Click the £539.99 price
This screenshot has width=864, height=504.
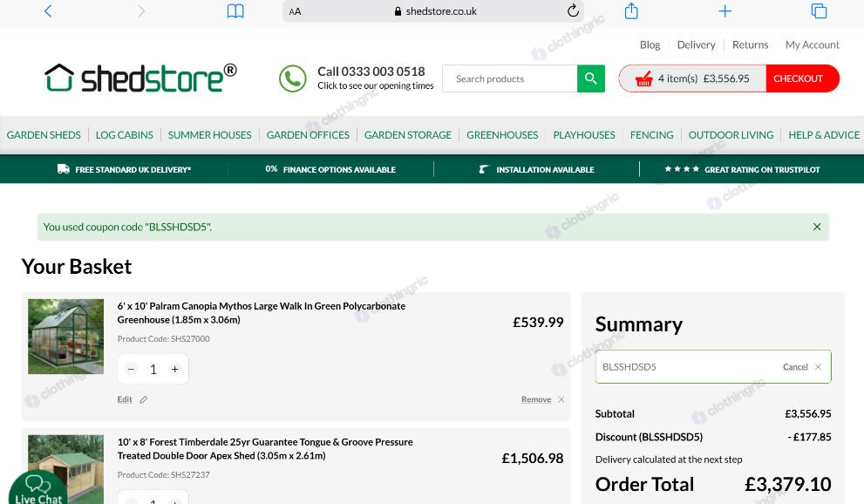(538, 323)
